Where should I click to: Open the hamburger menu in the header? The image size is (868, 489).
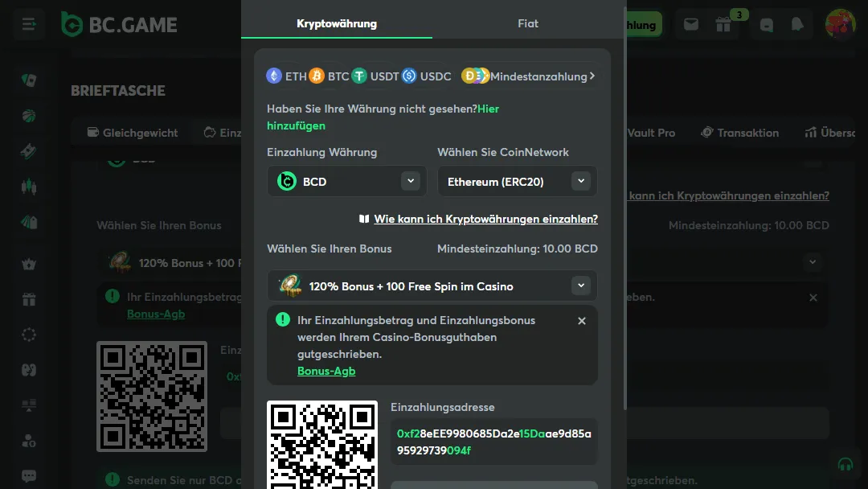click(29, 24)
